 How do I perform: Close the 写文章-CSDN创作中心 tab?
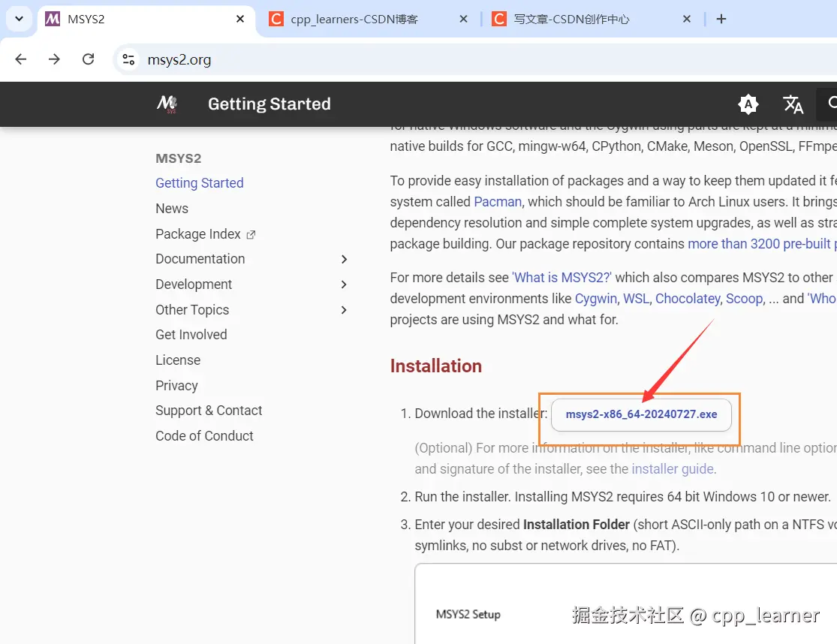tap(687, 20)
